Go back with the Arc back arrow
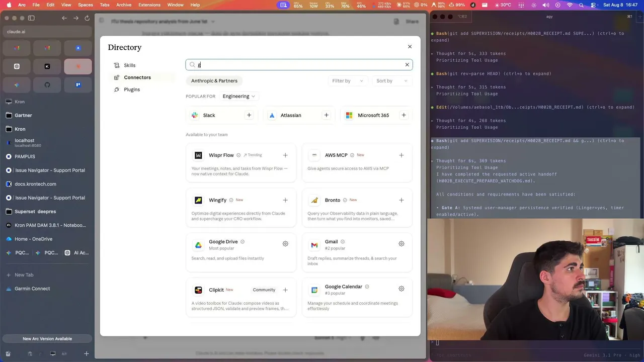 point(64,18)
